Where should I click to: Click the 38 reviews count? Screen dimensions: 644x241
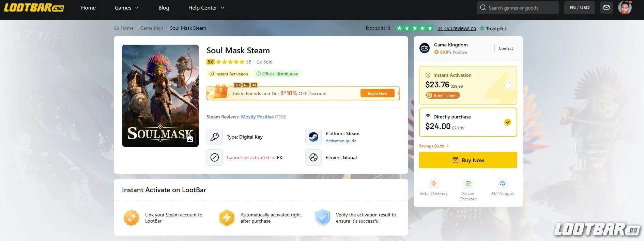click(249, 62)
